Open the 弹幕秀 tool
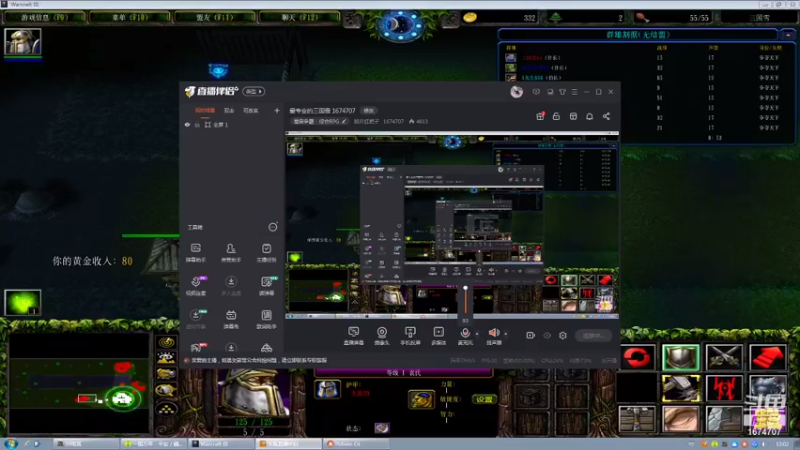 coord(231,319)
